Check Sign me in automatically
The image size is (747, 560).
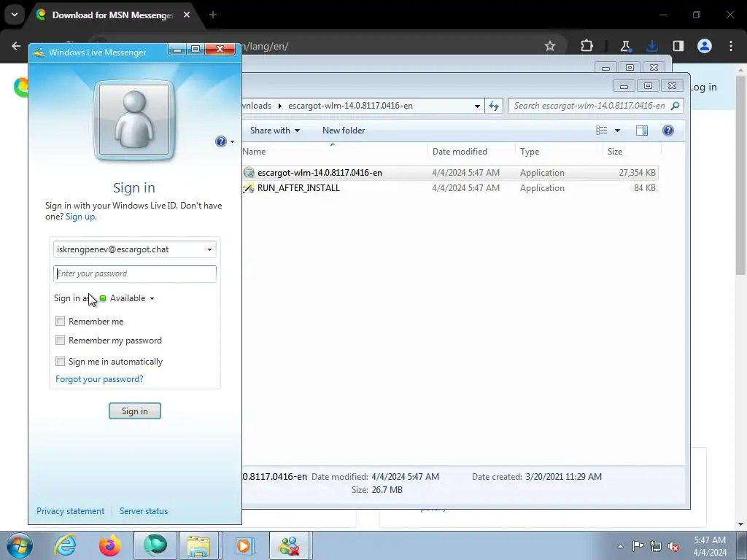coord(60,362)
